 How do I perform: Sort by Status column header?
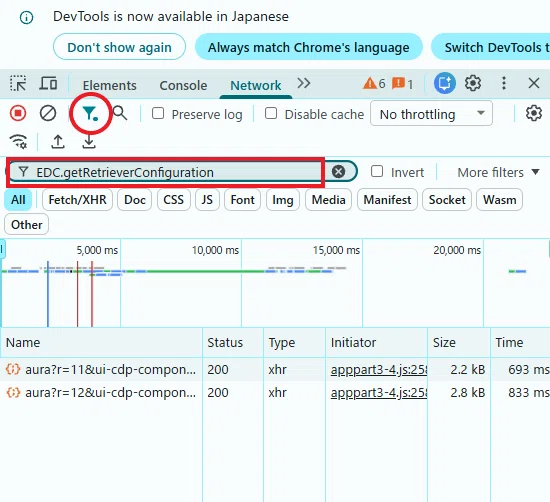point(233,342)
